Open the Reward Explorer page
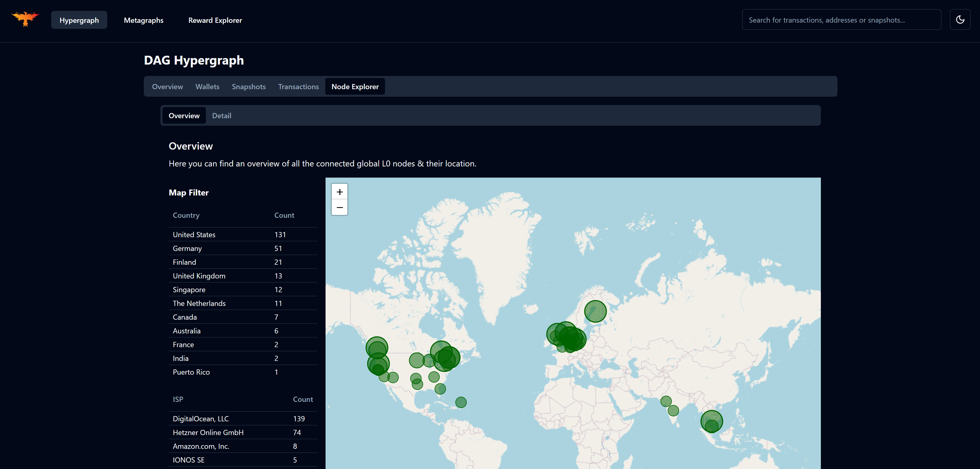 click(215, 20)
